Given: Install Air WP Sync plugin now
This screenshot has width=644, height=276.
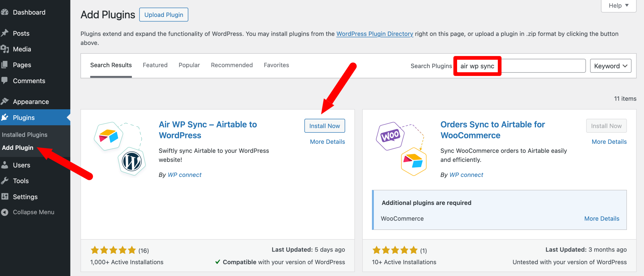Looking at the screenshot, I should pos(325,126).
